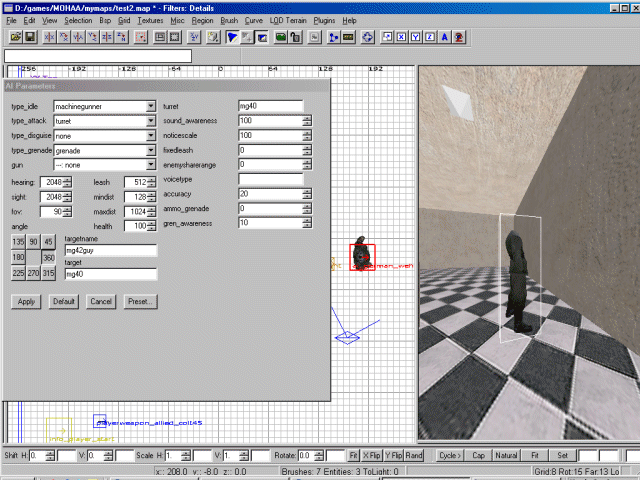Open the Textures menu

151,20
